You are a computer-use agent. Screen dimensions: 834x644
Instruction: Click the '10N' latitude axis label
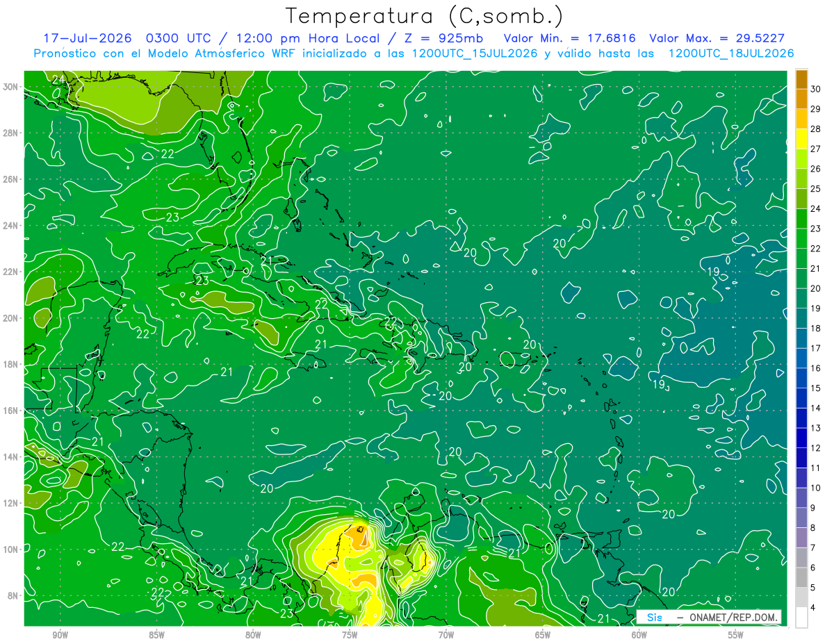[x=10, y=550]
